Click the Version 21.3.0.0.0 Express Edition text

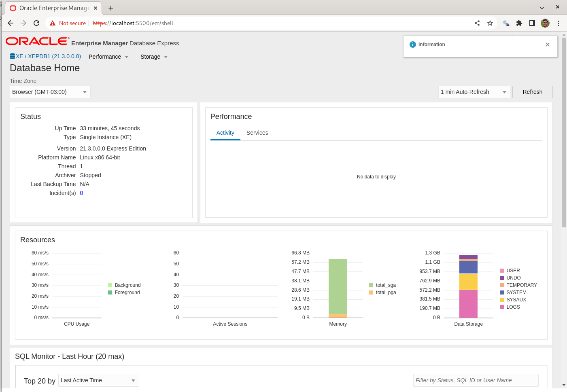(x=113, y=148)
